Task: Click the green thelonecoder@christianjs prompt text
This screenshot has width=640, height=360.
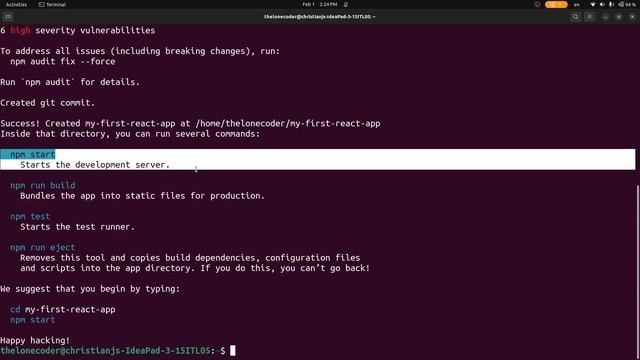Action: pyautogui.click(x=105, y=351)
